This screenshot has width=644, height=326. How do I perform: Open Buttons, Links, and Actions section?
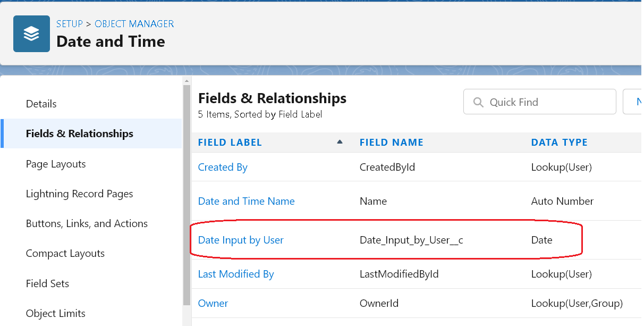(x=87, y=223)
